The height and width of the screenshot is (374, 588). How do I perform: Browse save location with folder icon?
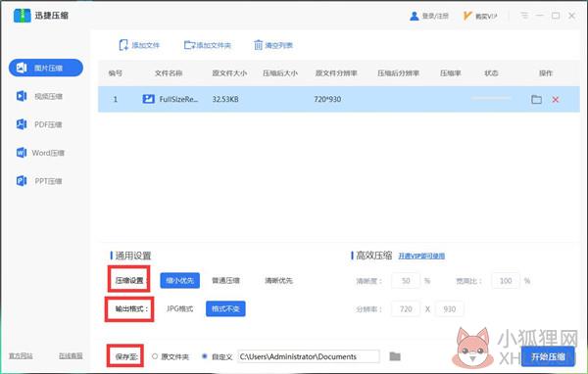[395, 356]
